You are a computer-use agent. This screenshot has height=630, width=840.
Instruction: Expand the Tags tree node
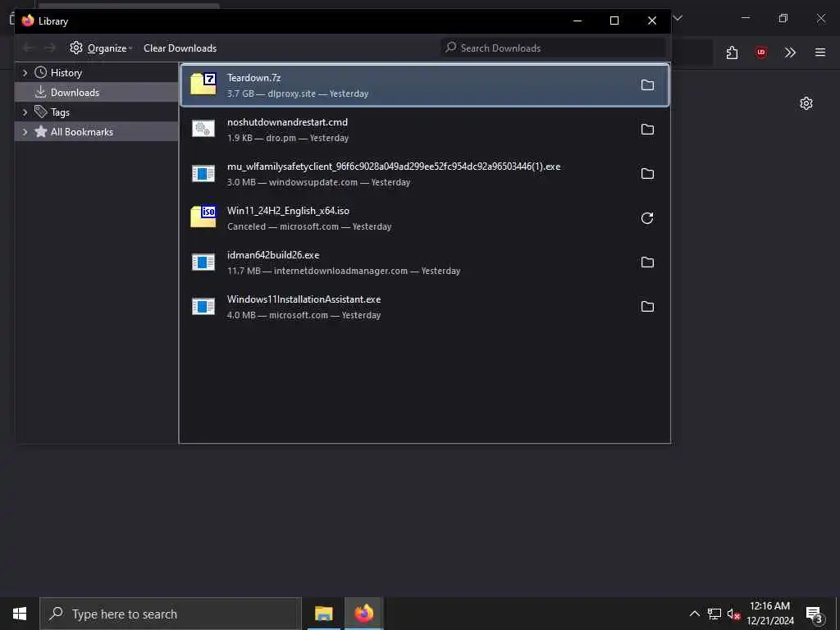pos(25,112)
